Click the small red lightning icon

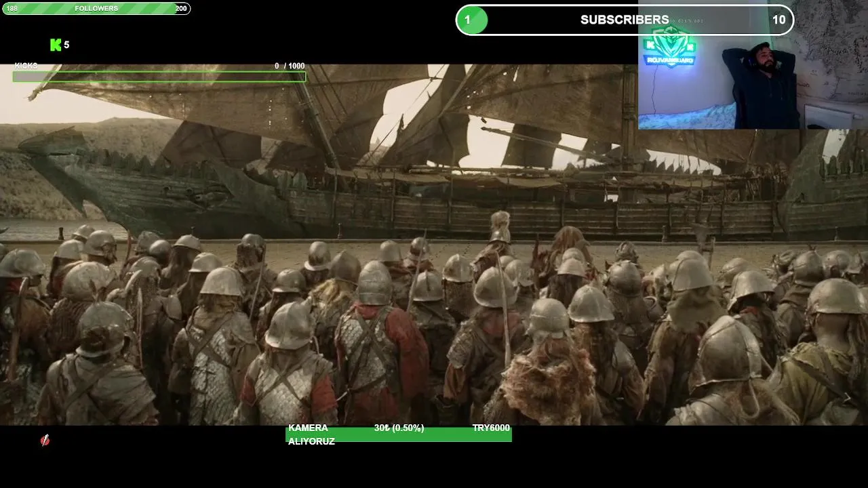click(x=45, y=441)
